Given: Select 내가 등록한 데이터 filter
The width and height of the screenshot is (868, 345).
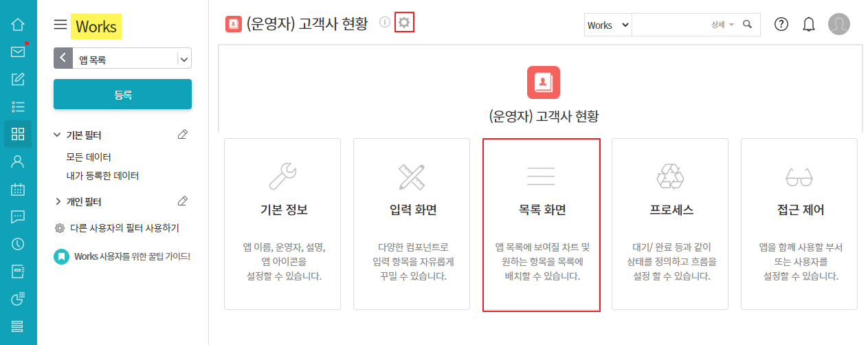Looking at the screenshot, I should (102, 176).
